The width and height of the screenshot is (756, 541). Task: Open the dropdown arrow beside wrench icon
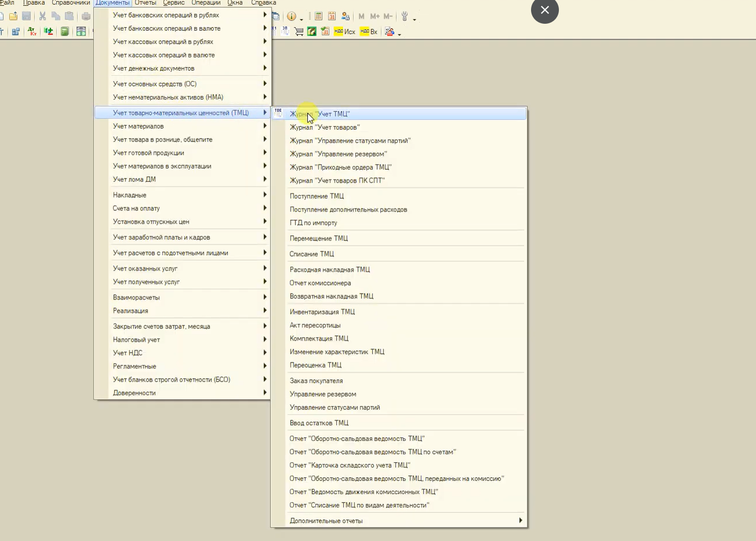(415, 20)
